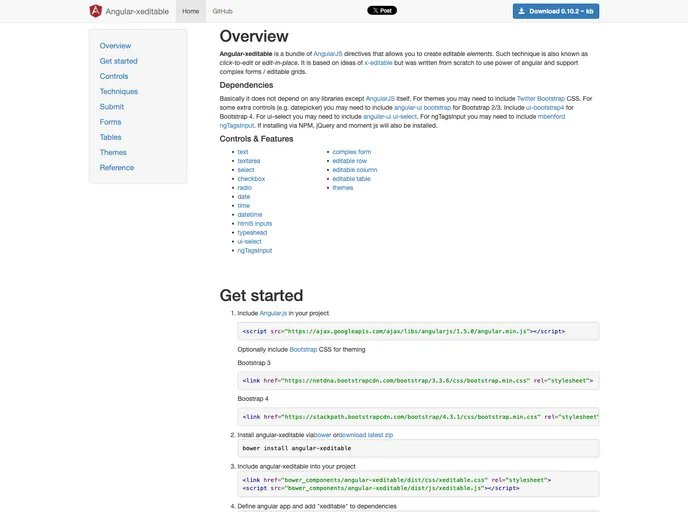Screen dimensions: 688x512
Task: Open the angular-ui ui-select link
Action: (x=390, y=117)
